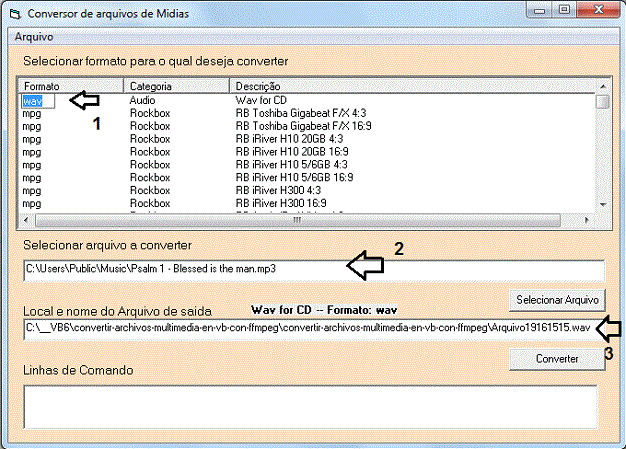Click the Converter button
This screenshot has height=449, width=626.
[x=557, y=359]
